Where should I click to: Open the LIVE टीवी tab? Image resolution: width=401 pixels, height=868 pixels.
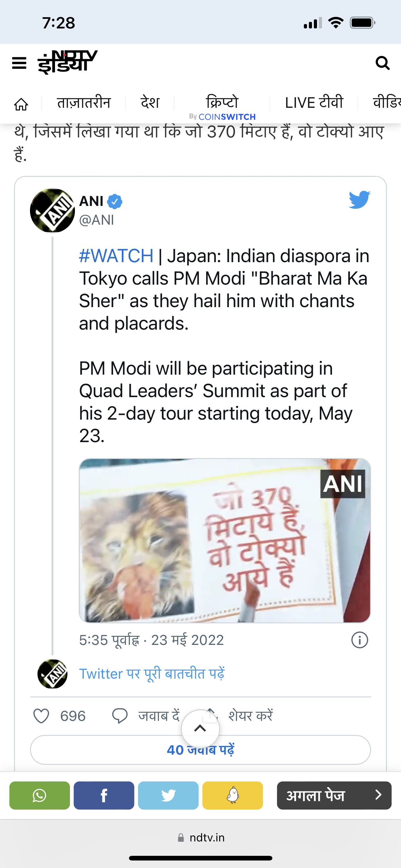pos(314,103)
